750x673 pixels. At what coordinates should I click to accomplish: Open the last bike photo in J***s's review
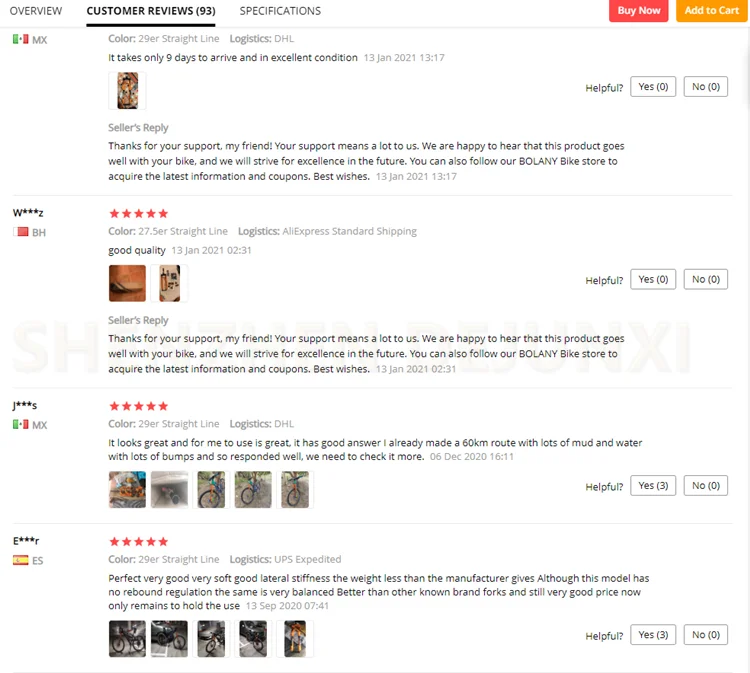[295, 489]
